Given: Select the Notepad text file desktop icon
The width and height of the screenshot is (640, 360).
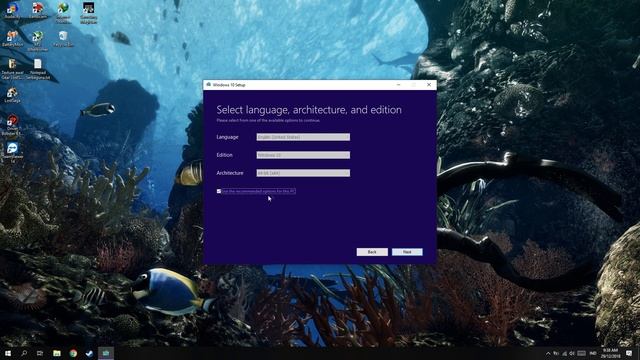Looking at the screenshot, I should pos(38,69).
